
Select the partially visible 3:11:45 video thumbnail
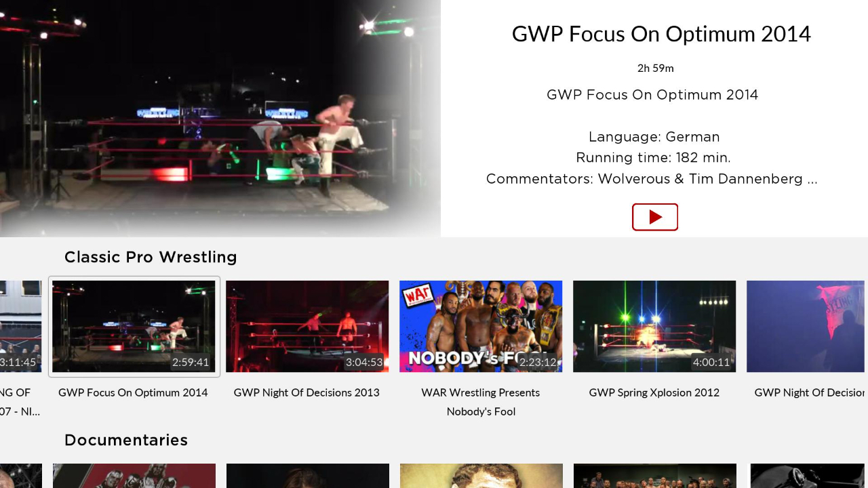click(20, 326)
